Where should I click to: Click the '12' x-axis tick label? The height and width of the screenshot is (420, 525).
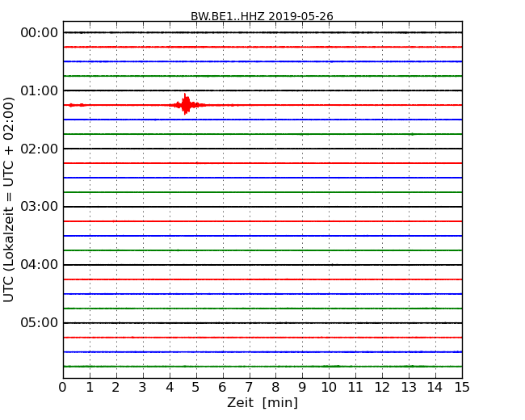click(382, 388)
